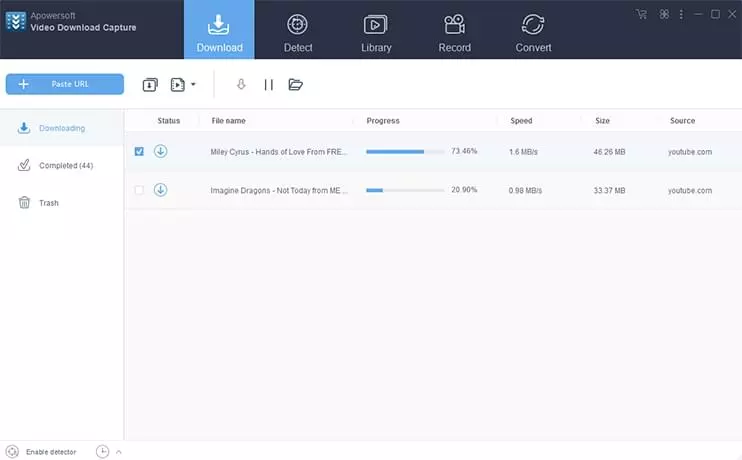Expand the video format dropdown arrow

pos(193,85)
